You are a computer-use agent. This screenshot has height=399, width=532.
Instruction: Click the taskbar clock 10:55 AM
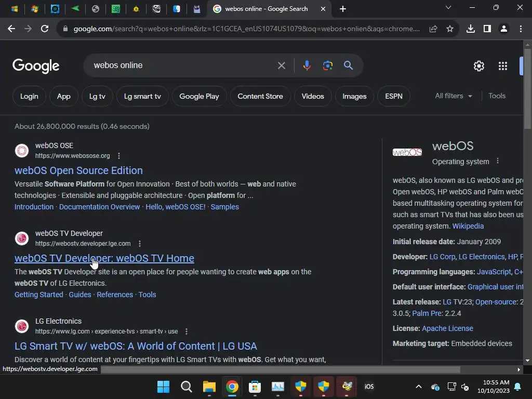pyautogui.click(x=494, y=387)
